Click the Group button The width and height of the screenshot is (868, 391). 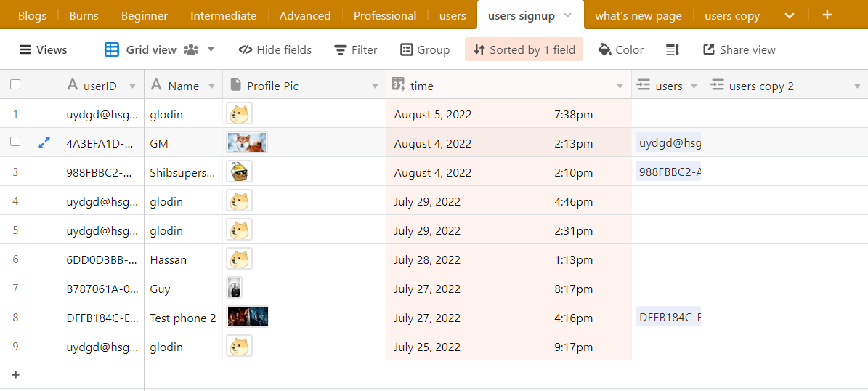425,50
